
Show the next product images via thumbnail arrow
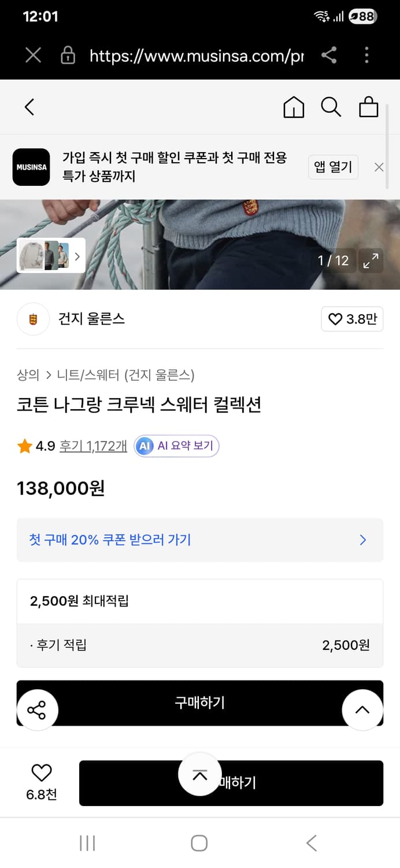point(77,256)
